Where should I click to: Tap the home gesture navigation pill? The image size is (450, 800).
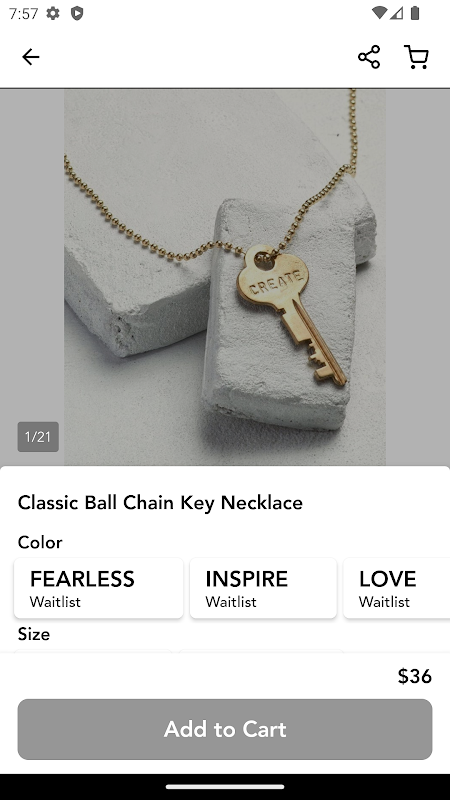coord(225,786)
